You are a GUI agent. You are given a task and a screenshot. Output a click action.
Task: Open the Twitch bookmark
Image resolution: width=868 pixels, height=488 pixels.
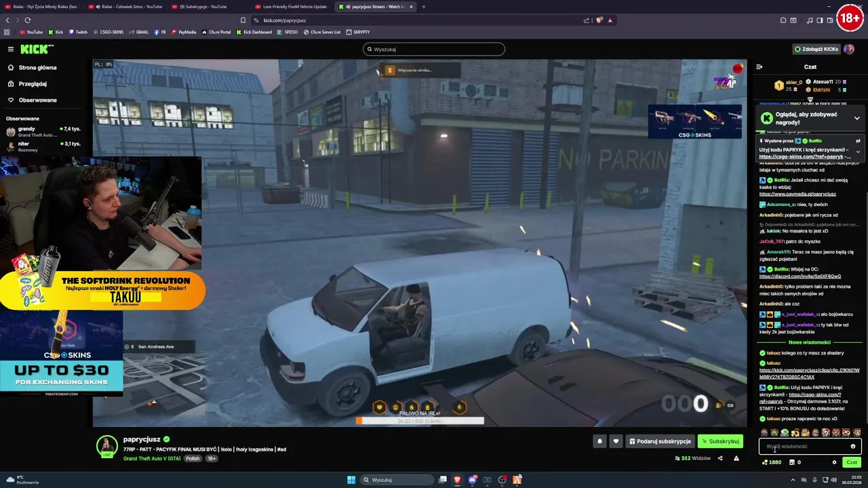coord(77,32)
